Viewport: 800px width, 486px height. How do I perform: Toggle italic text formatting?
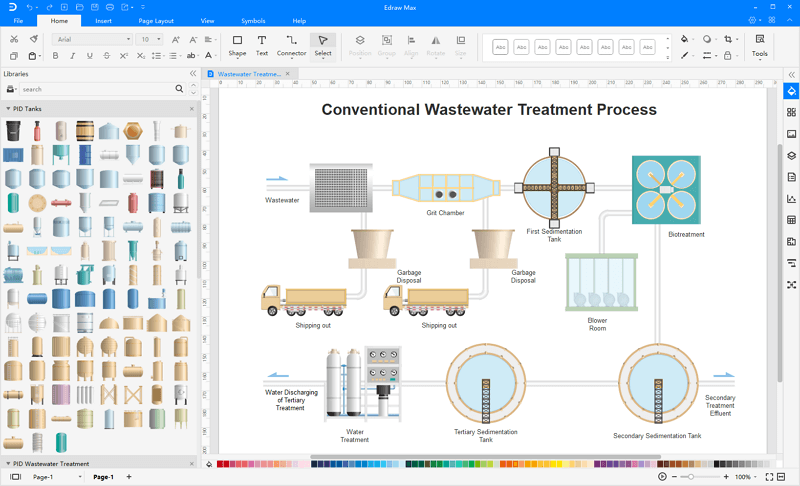point(73,56)
